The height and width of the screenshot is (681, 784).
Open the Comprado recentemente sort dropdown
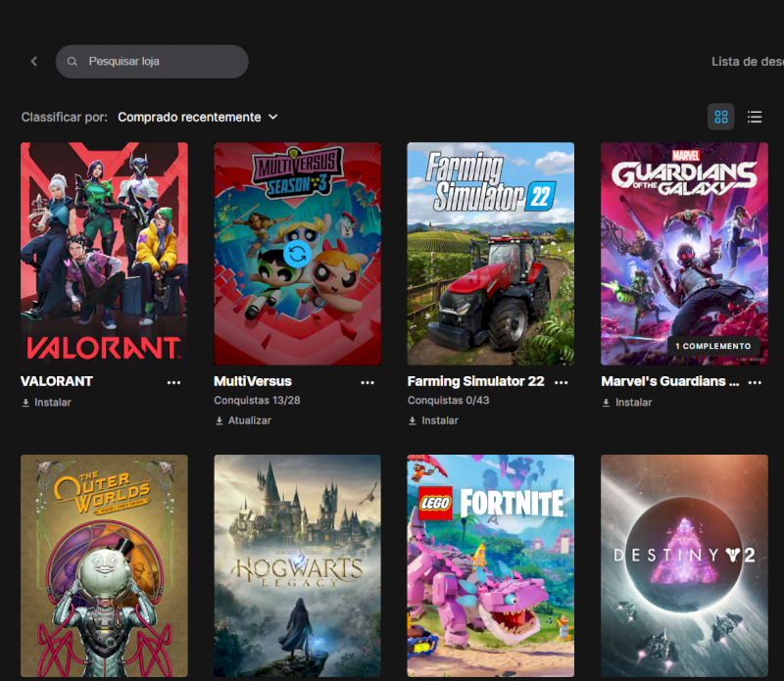pos(198,117)
